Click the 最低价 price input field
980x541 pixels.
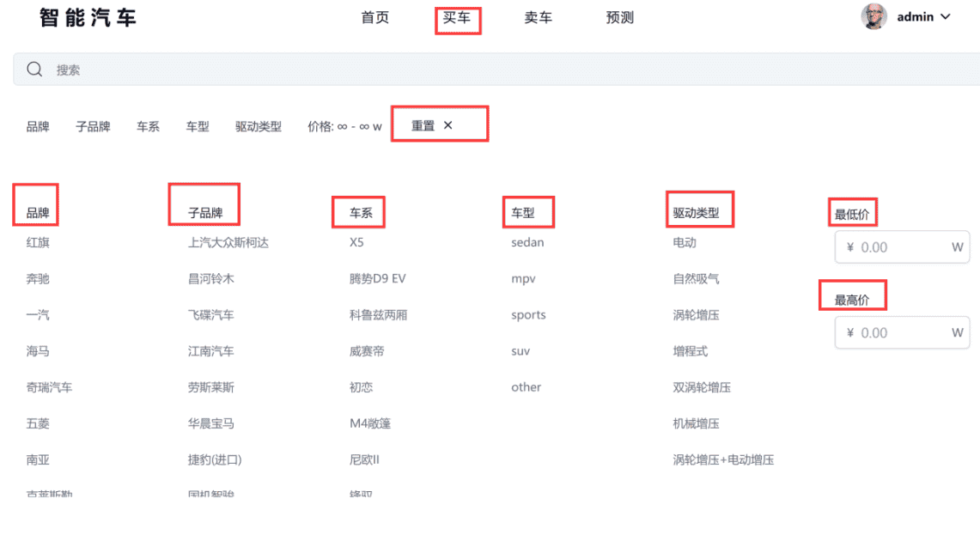point(900,247)
